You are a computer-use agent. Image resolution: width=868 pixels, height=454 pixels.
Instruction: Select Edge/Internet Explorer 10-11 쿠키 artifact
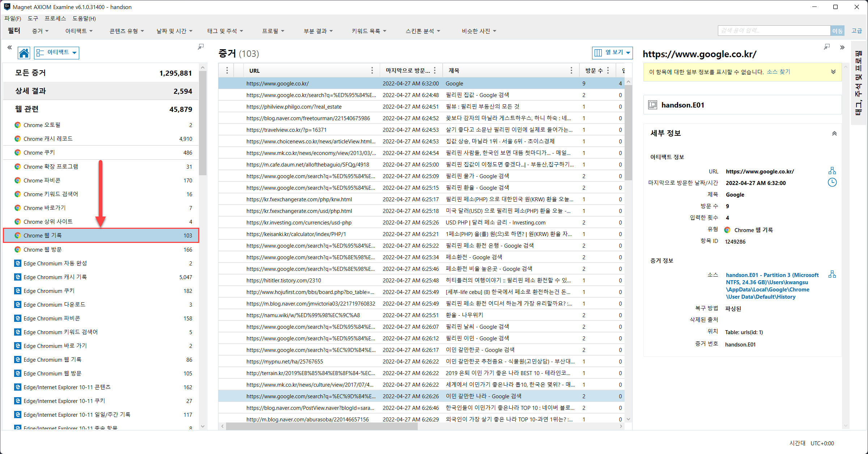[101, 401]
